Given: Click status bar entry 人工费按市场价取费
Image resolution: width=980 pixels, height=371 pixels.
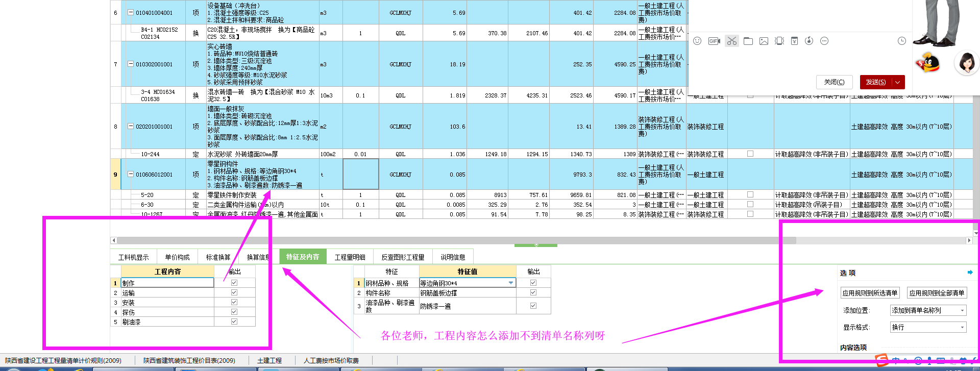Looking at the screenshot, I should [331, 361].
